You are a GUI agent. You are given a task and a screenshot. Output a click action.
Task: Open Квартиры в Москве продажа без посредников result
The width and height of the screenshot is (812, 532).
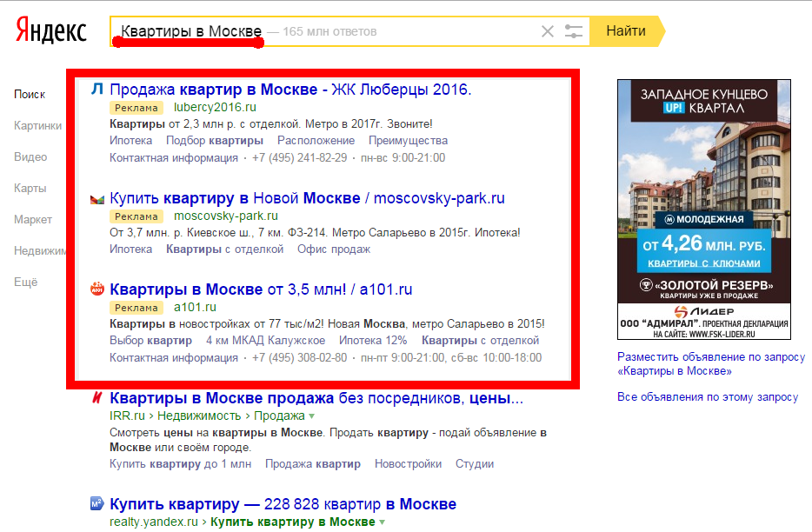[316, 398]
